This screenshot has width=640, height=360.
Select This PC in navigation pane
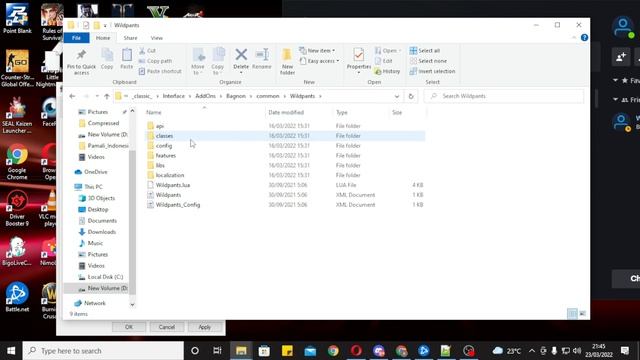tap(93, 187)
